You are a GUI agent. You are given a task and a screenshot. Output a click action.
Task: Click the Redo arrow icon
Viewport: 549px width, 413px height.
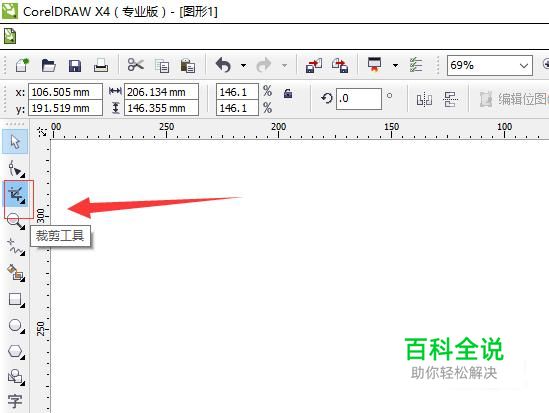(264, 65)
